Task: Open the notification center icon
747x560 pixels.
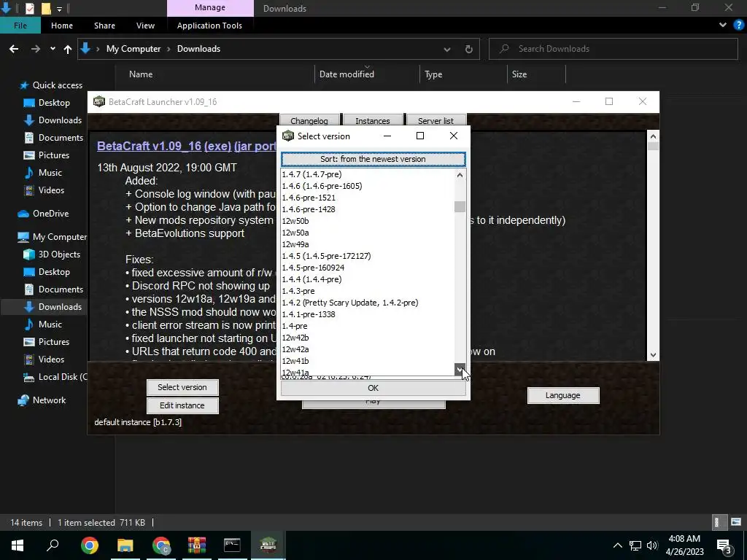Action: click(x=724, y=545)
